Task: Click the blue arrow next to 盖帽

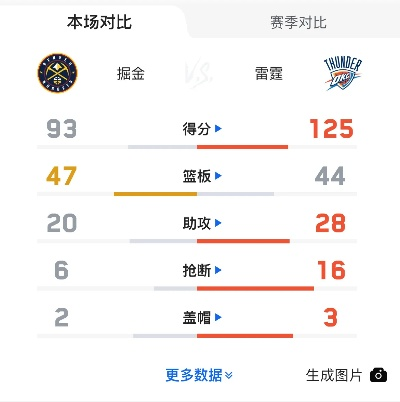Action: pyautogui.click(x=218, y=317)
